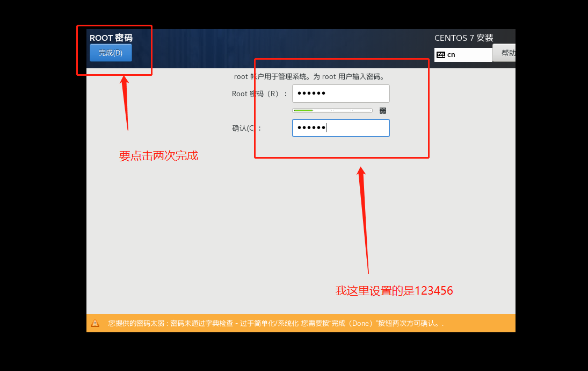The width and height of the screenshot is (588, 371).
Task: Click the keyboard icon beside cn
Action: [x=441, y=55]
